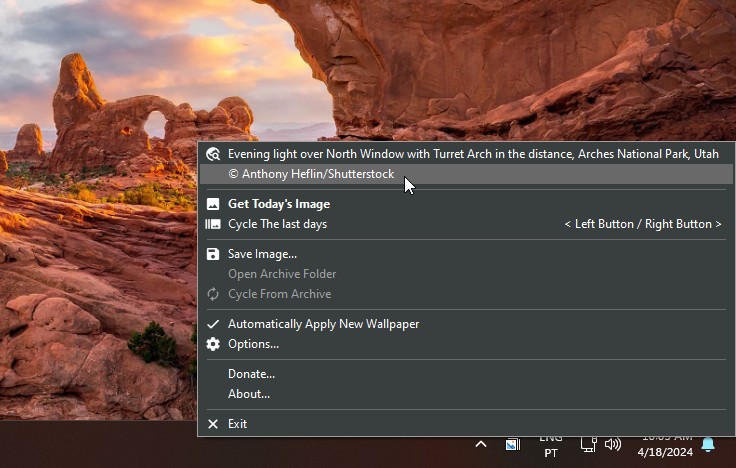Viewport: 736px width, 468px height.
Task: Open the Donate... entry
Action: (252, 374)
